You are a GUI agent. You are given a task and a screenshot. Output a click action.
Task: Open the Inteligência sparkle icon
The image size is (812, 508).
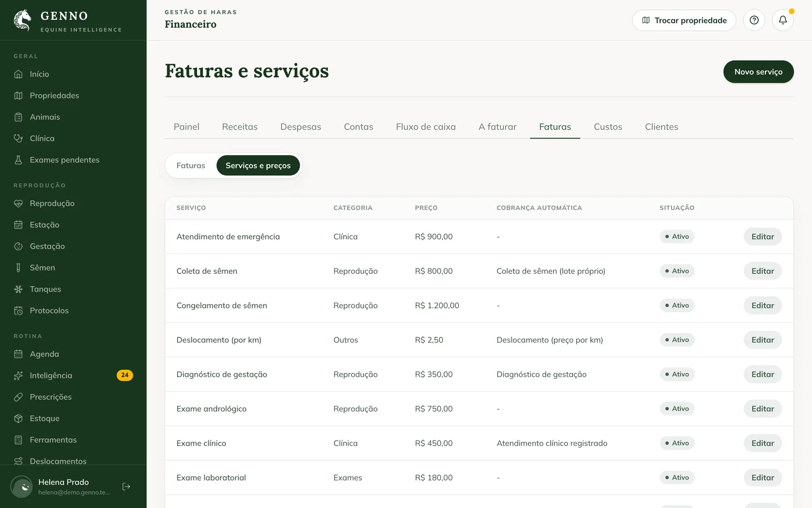coord(18,375)
